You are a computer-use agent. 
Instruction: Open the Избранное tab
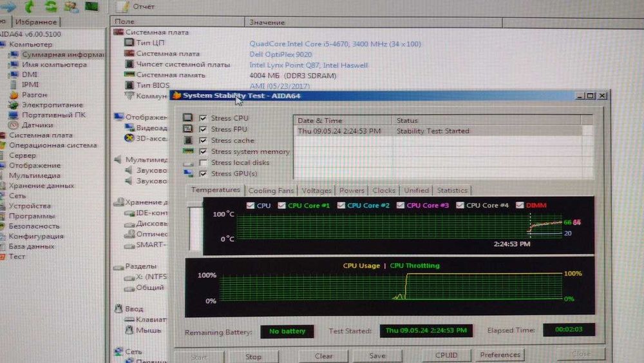36,22
